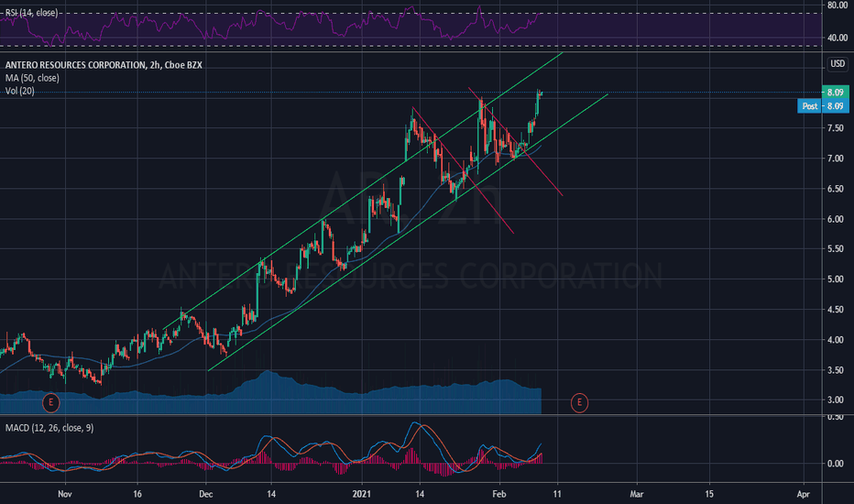Click the upcoming earnings E marker after Feb 11
Image resolution: width=854 pixels, height=504 pixels.
pyautogui.click(x=579, y=402)
